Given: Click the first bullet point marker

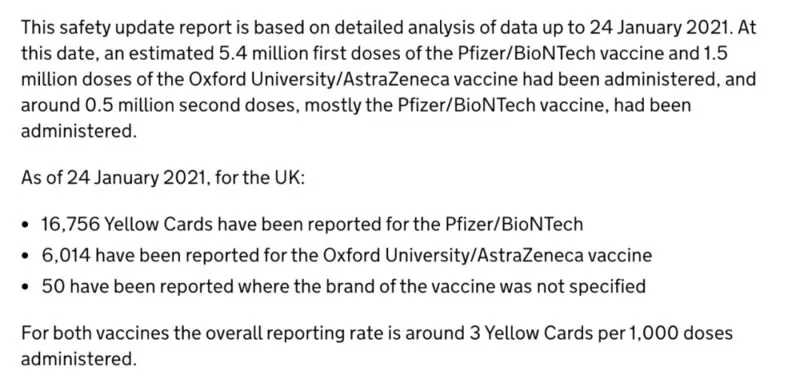Looking at the screenshot, I should click(x=26, y=225).
